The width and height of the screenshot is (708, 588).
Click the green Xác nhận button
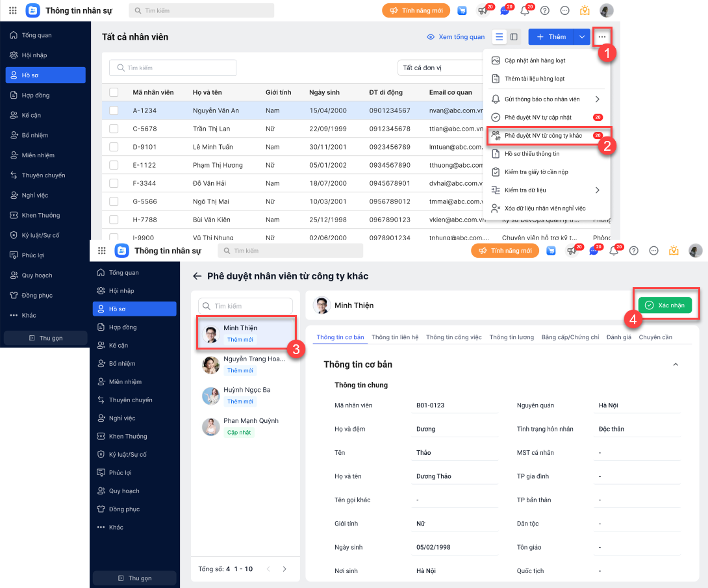coord(665,305)
